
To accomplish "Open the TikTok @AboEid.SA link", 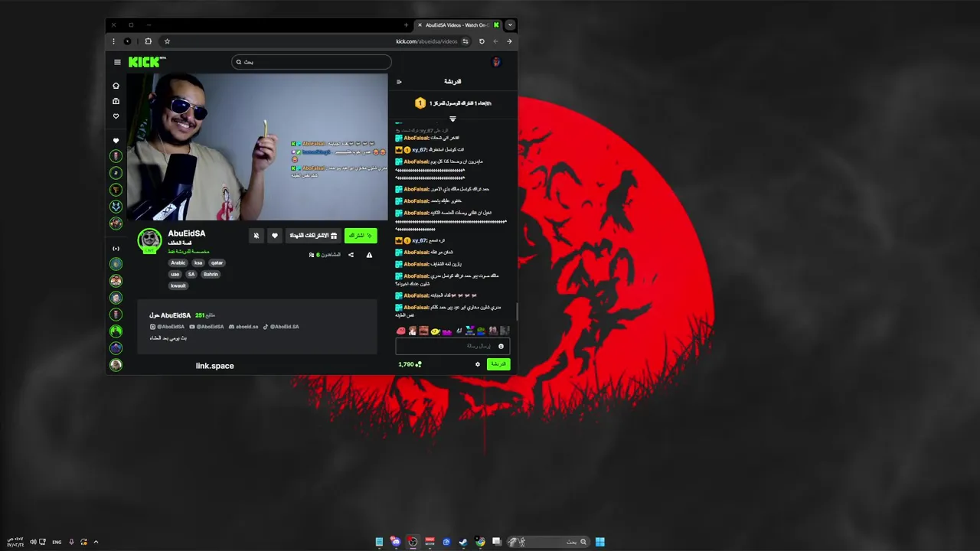I will 281,327.
